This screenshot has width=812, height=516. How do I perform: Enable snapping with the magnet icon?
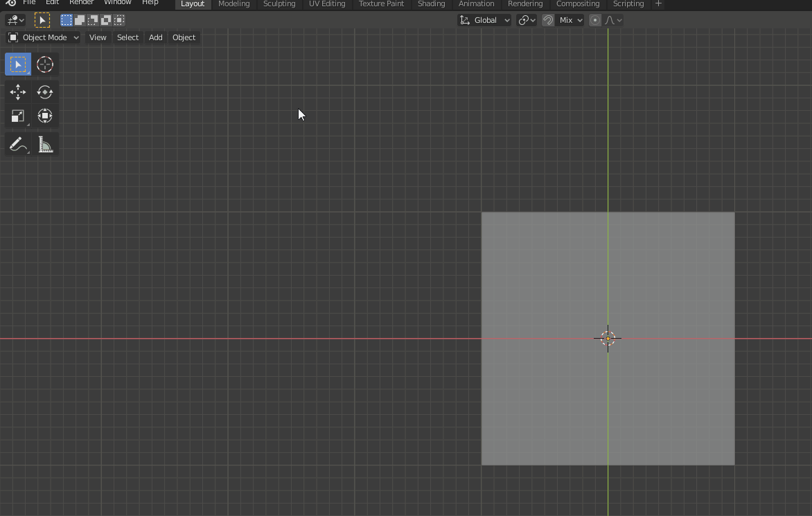click(x=547, y=19)
